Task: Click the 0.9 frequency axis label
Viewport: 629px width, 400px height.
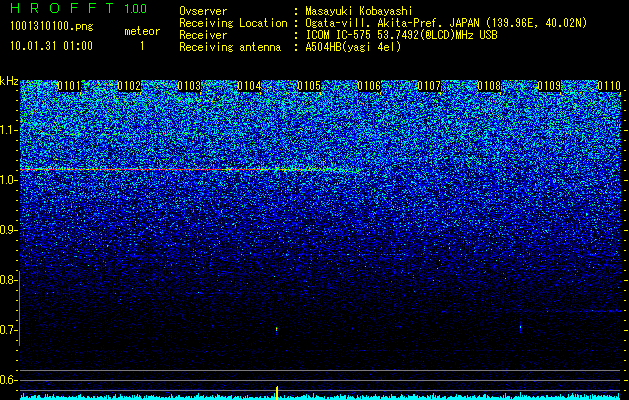Action: (8, 230)
